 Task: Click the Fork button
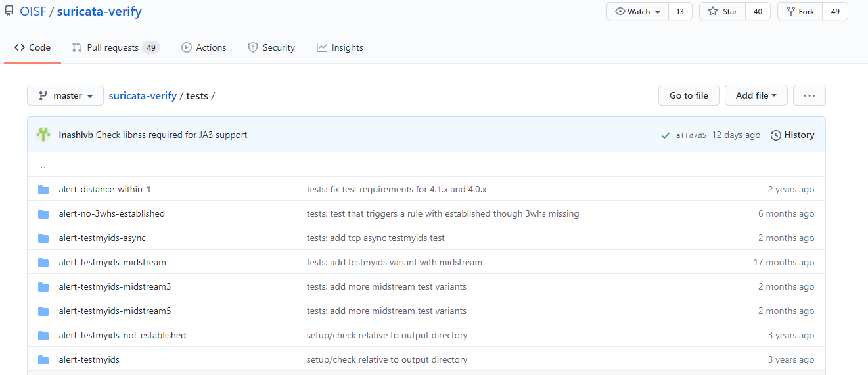click(x=799, y=12)
